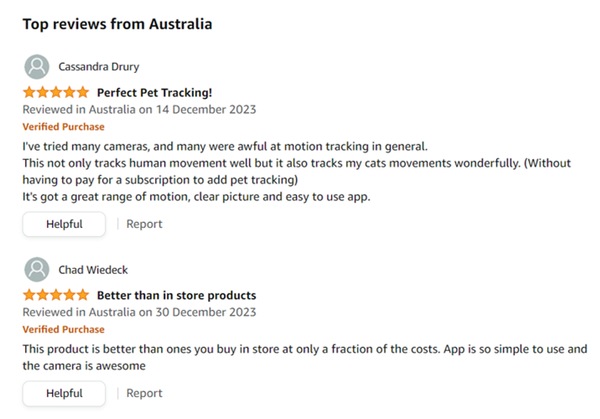Click the 'Top reviews from Australia' heading

point(117,24)
